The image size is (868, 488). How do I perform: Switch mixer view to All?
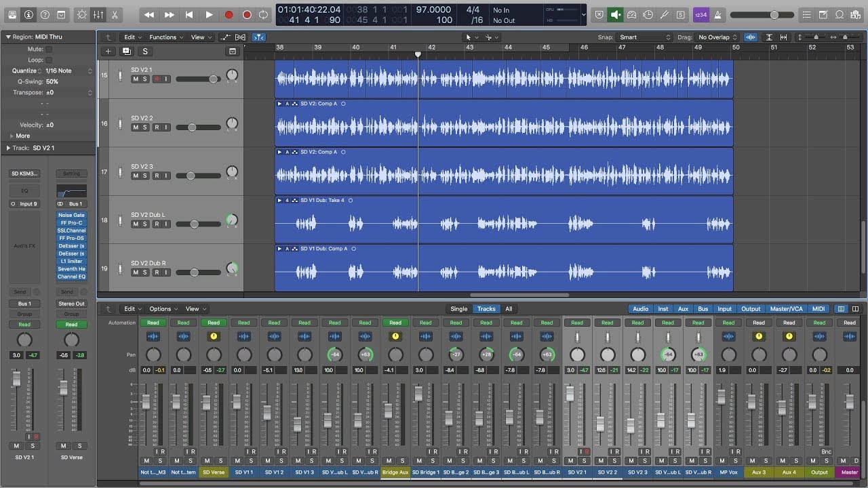coord(509,309)
